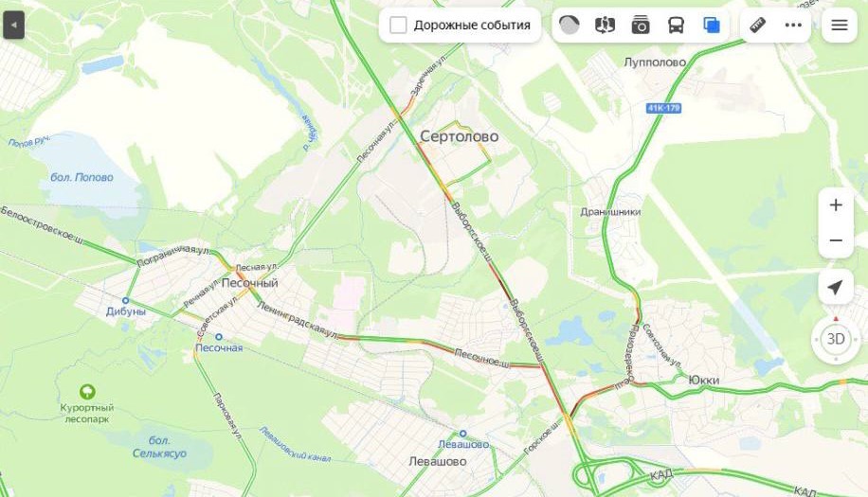Viewport: 868px width, 497px height.
Task: Select the ruler distance tool
Action: click(x=757, y=25)
